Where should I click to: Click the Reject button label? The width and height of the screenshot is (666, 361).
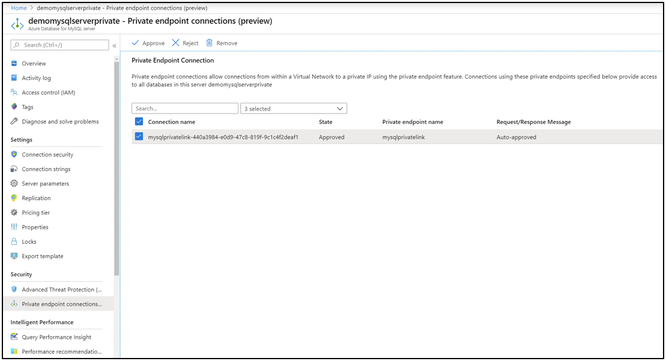[x=190, y=43]
